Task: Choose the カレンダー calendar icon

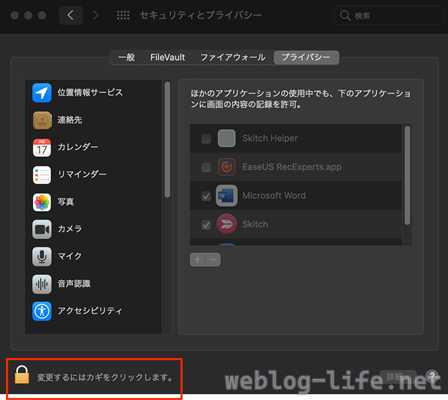Action: [x=42, y=147]
